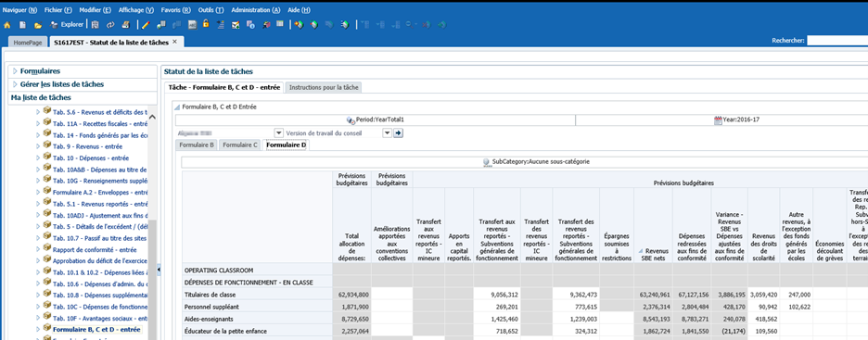Open Instructions pour la tâche tab
This screenshot has width=868, height=340.
click(324, 87)
